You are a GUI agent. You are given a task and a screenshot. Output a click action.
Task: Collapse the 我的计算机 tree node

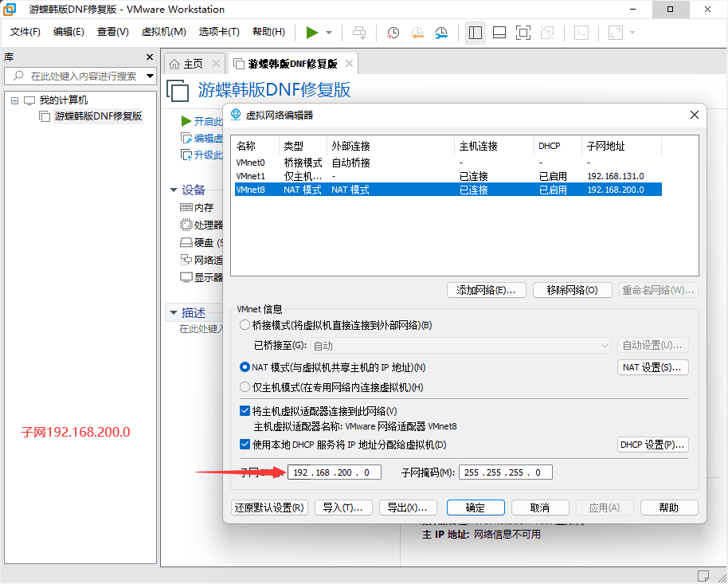[14, 100]
